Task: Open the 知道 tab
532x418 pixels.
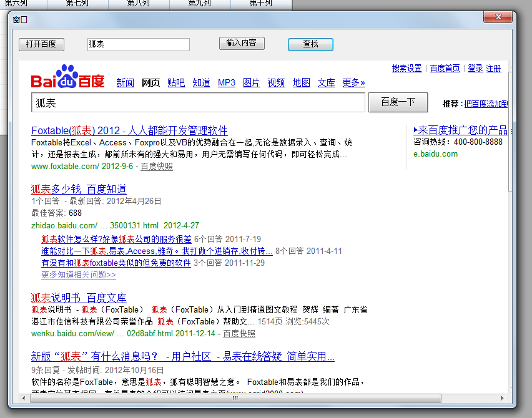Action: coord(201,83)
